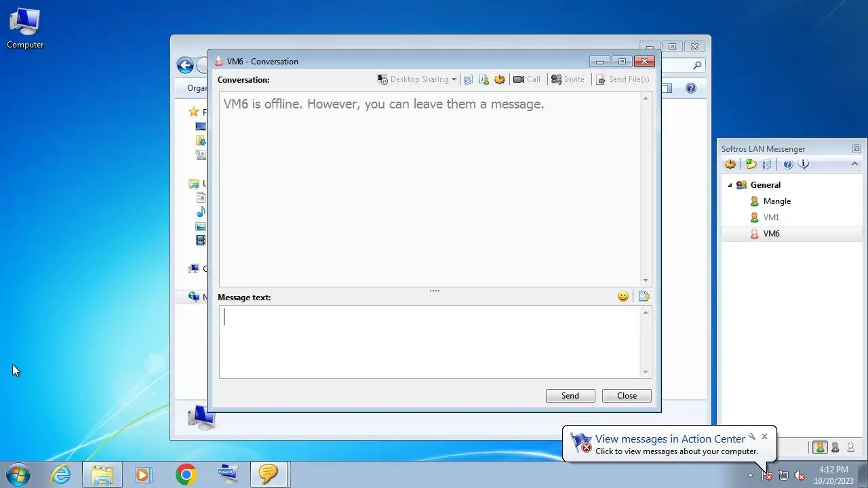Viewport: 868px width, 488px height.
Task: Click the conversation history scrollbar down arrow
Action: pyautogui.click(x=646, y=280)
